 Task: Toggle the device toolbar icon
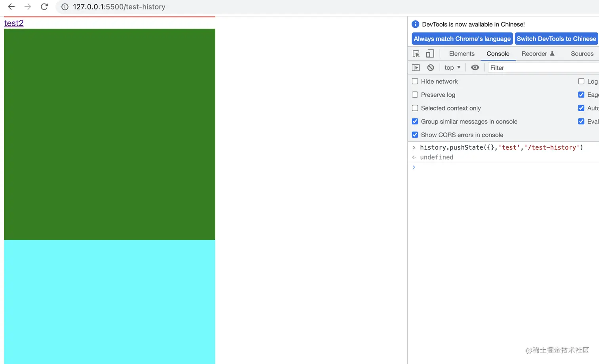pos(430,53)
